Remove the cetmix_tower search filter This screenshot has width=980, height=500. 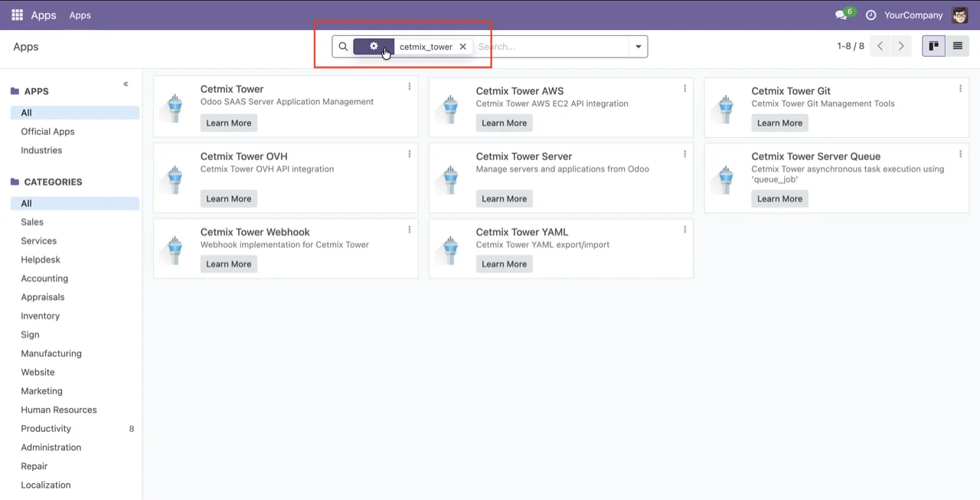462,47
